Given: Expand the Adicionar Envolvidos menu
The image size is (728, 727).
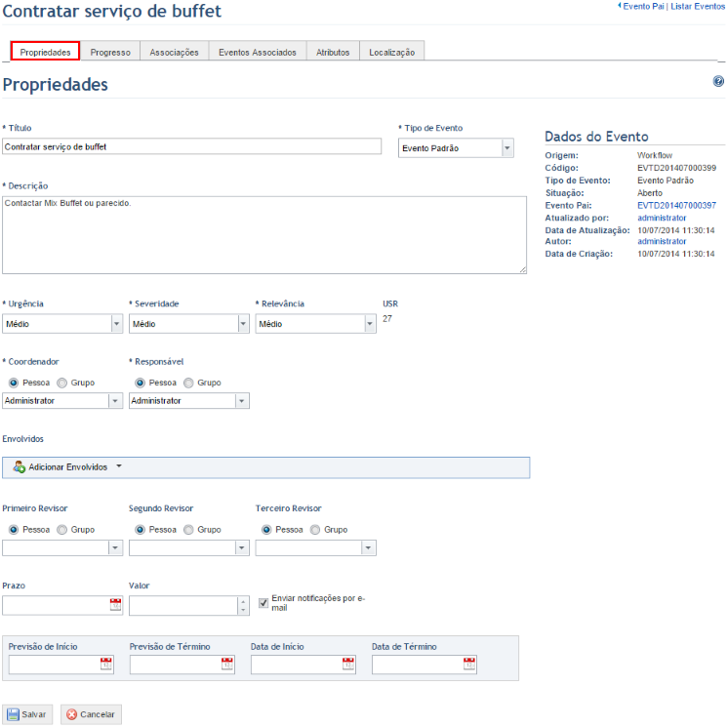Looking at the screenshot, I should 67,467.
